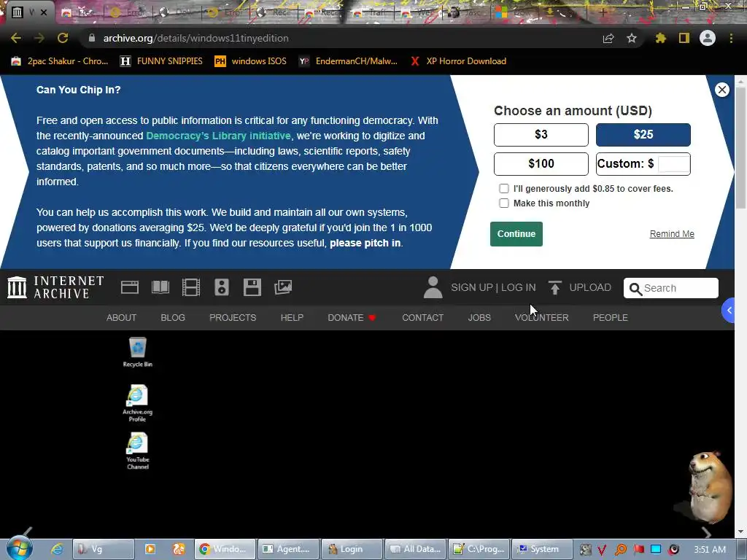Click the Archive.org Profile desktop shortcut
Viewport: 747px width, 560px height.
[x=137, y=402]
